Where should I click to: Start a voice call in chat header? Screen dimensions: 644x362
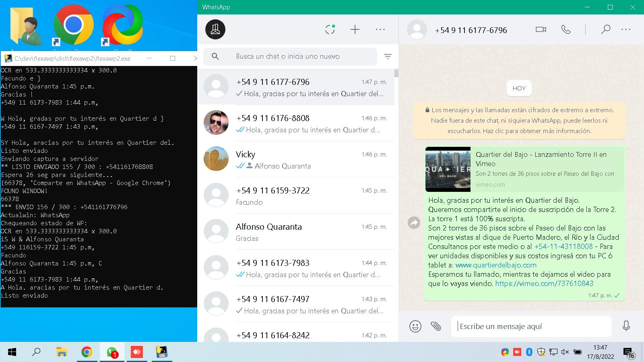pyautogui.click(x=566, y=29)
